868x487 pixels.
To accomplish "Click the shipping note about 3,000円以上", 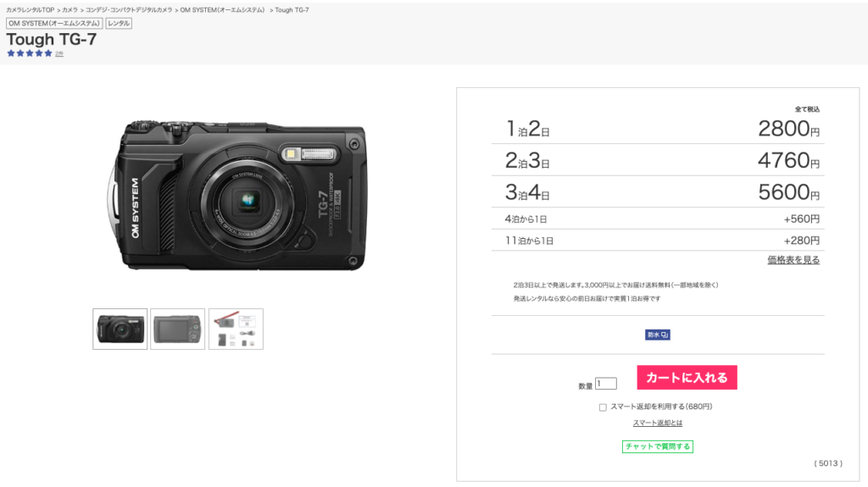I will 615,285.
